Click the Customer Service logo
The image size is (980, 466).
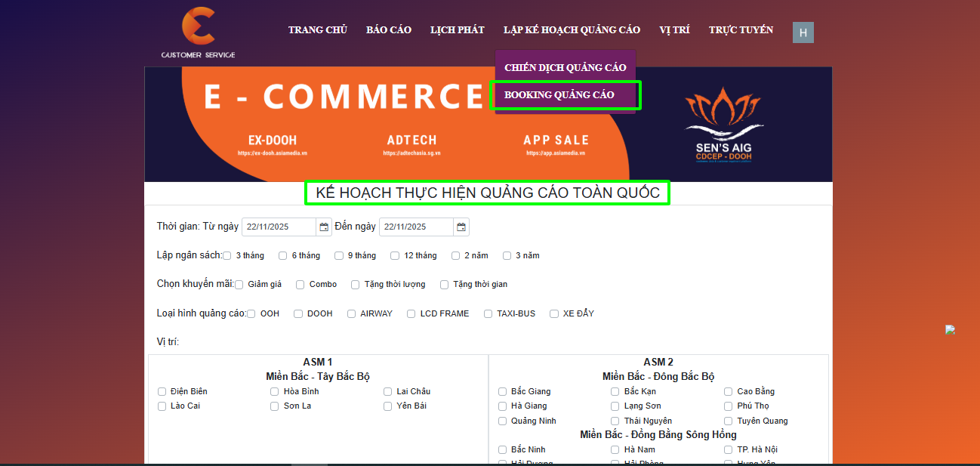(x=198, y=33)
